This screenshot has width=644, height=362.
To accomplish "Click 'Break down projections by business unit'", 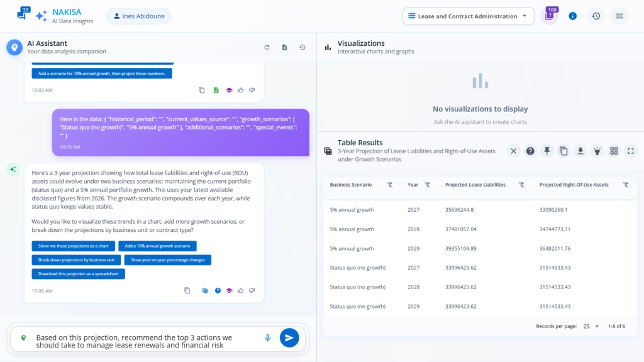I will click(76, 260).
